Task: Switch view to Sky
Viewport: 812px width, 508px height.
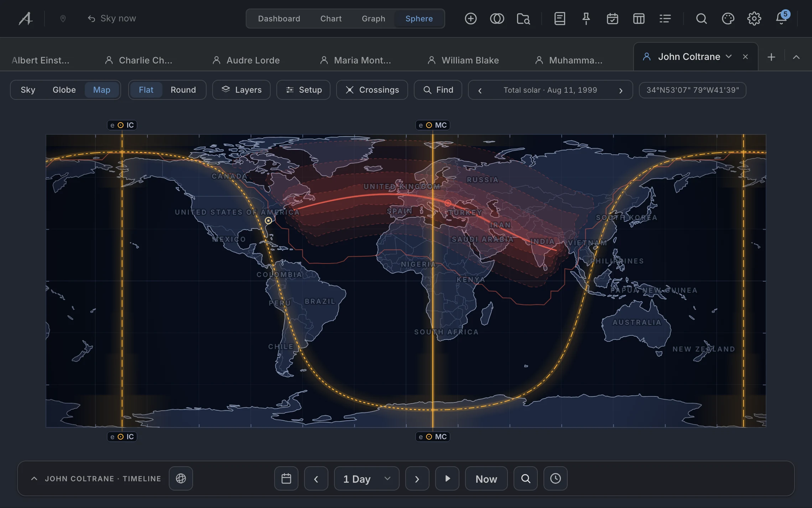Action: (x=28, y=90)
